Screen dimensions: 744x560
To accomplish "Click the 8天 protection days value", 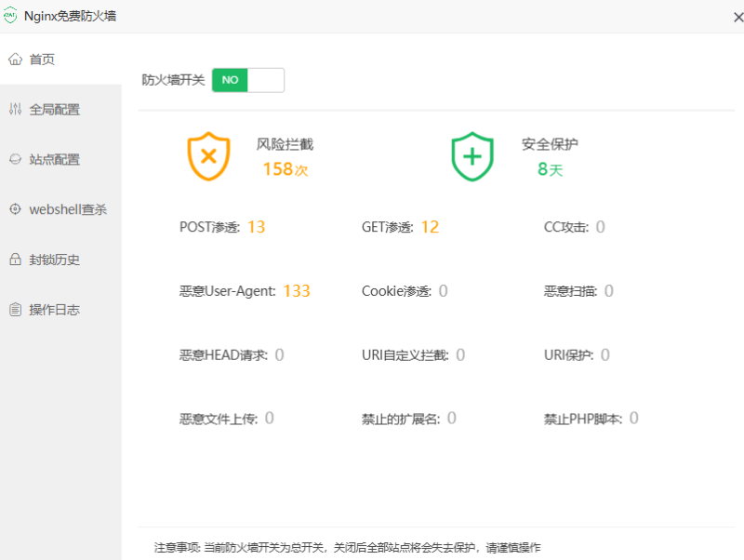I will (550, 169).
